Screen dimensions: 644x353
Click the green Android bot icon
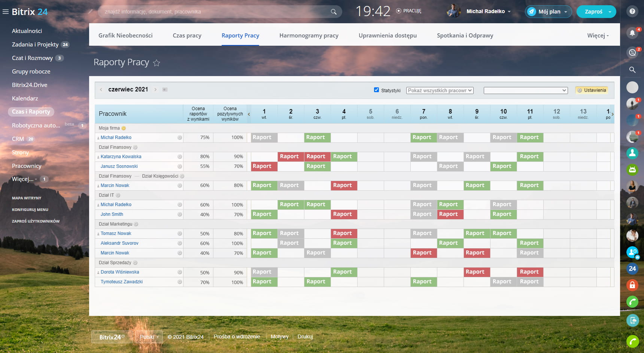coord(632,170)
